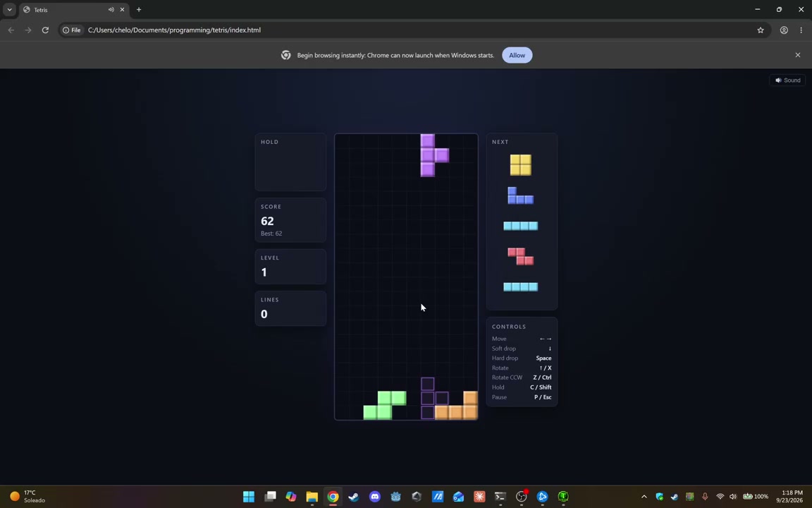Image resolution: width=812 pixels, height=508 pixels.
Task: Open Chrome's three-dot menu
Action: pyautogui.click(x=801, y=30)
